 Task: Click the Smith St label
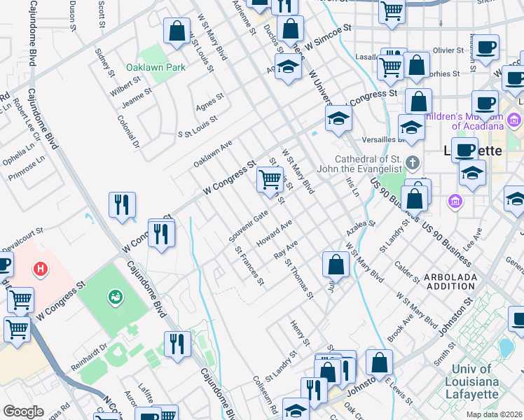point(444,354)
